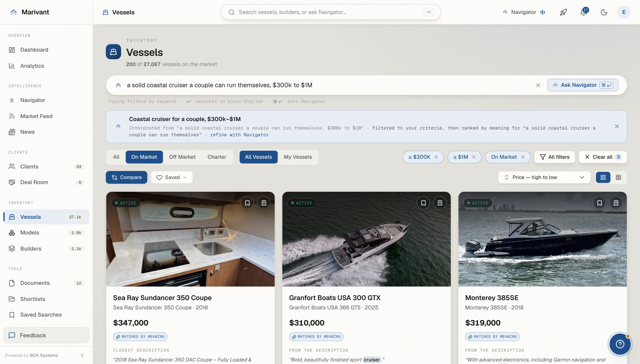640x364 pixels.
Task: Click Ask Navigator button
Action: click(582, 85)
